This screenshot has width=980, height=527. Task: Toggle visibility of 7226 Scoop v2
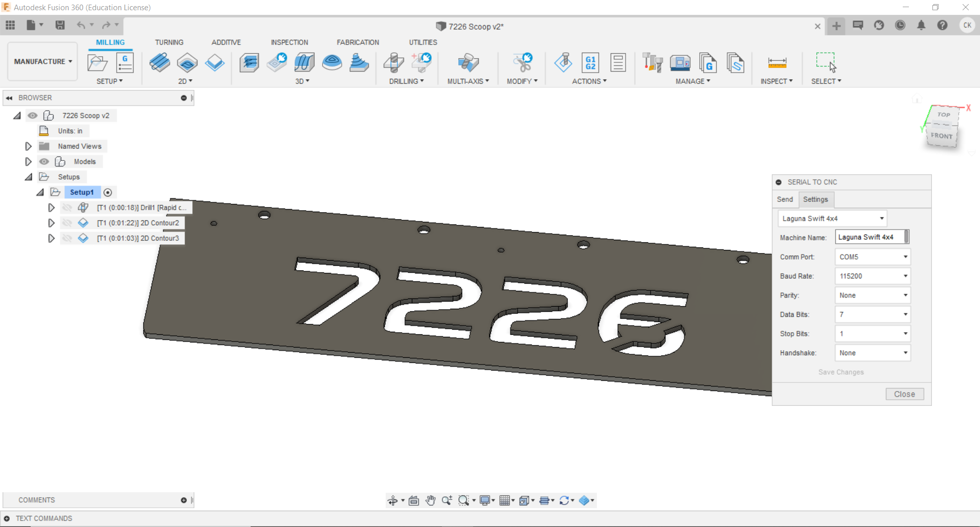coord(33,116)
